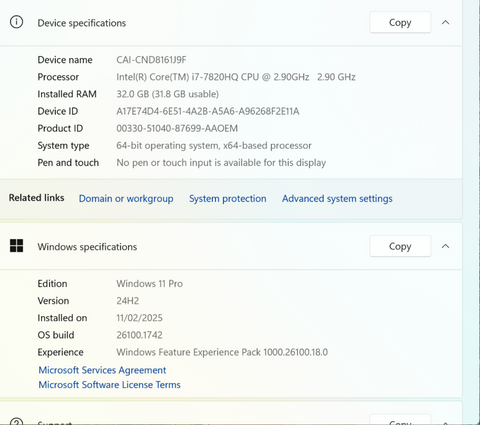Click the Product ID label
This screenshot has width=480, height=425.
pyautogui.click(x=60, y=128)
